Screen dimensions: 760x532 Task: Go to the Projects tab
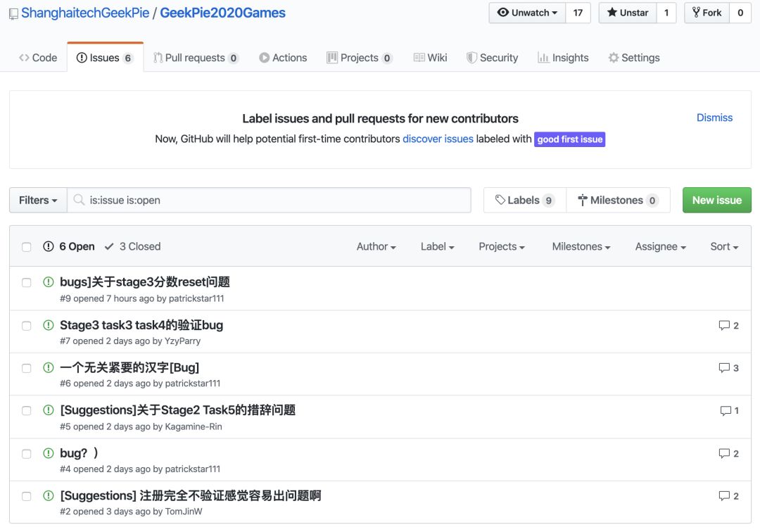[x=359, y=58]
